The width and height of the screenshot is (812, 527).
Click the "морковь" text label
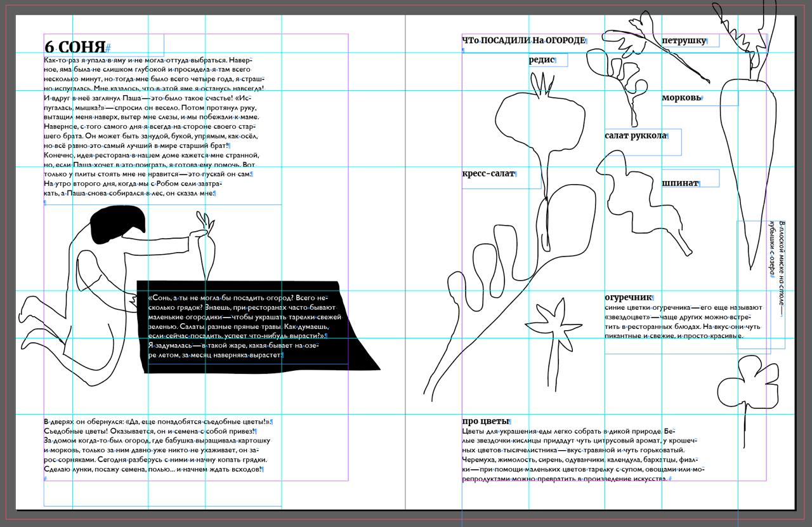tap(681, 98)
